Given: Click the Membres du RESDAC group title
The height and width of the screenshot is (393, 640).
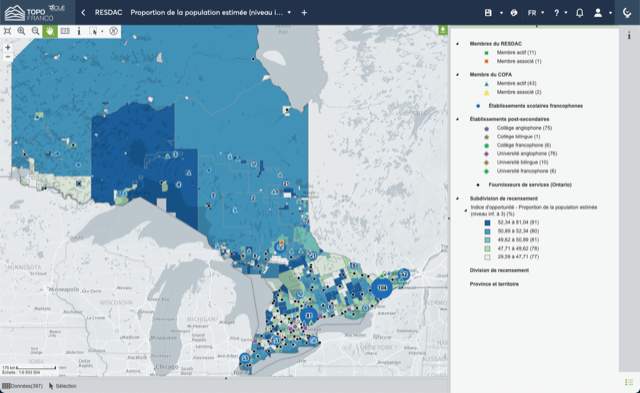Looking at the screenshot, I should [x=496, y=44].
